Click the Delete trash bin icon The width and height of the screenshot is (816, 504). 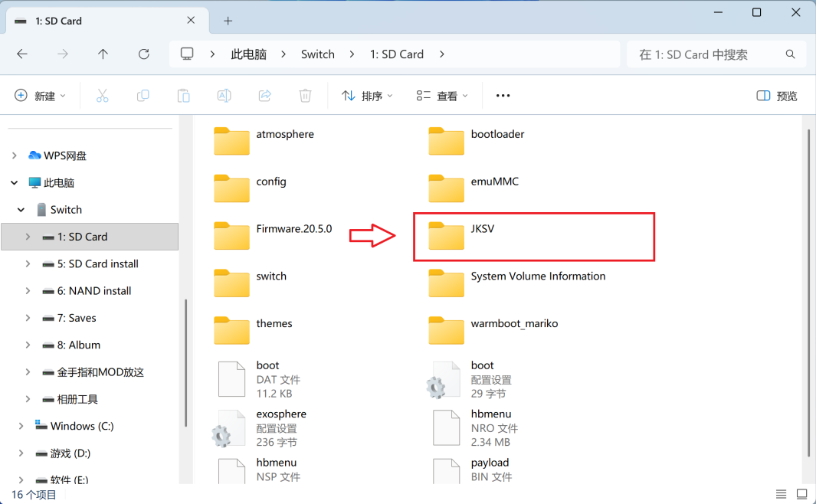tap(305, 96)
